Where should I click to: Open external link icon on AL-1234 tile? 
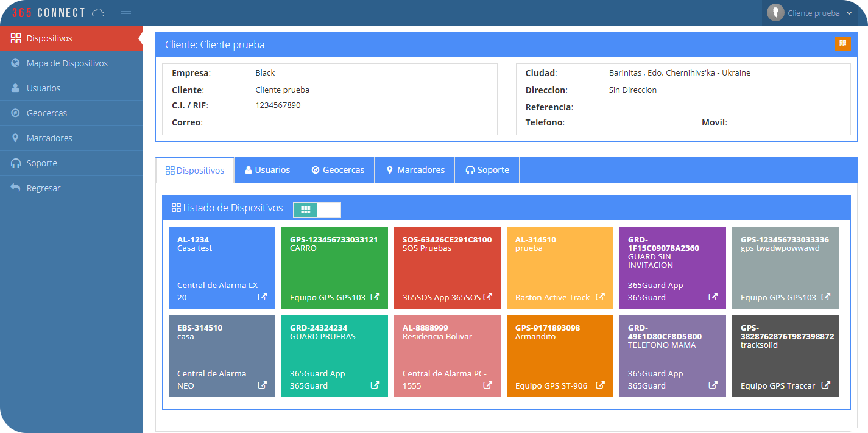pyautogui.click(x=263, y=297)
